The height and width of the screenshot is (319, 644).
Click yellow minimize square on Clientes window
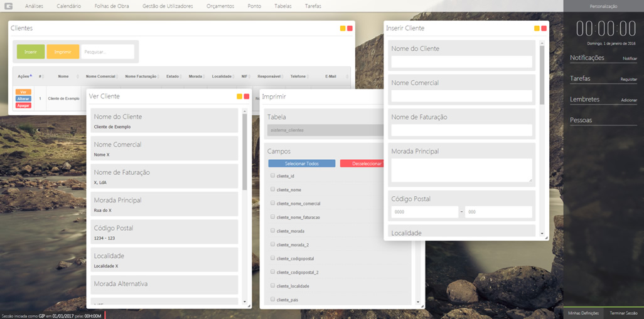coord(343,28)
